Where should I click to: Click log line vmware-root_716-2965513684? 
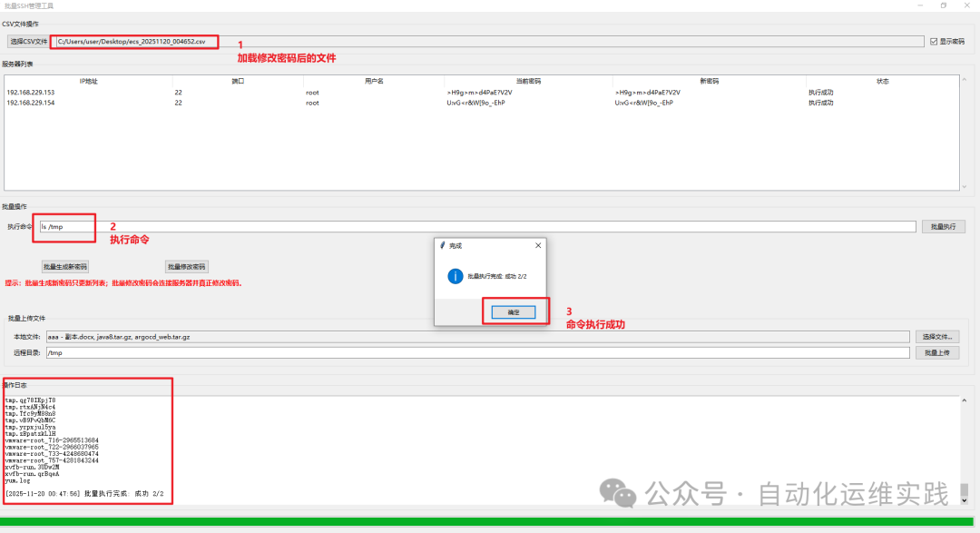(52, 440)
